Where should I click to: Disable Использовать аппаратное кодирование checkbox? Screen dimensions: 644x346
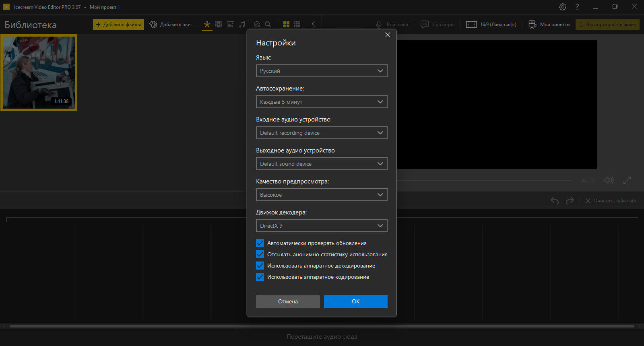coord(260,277)
